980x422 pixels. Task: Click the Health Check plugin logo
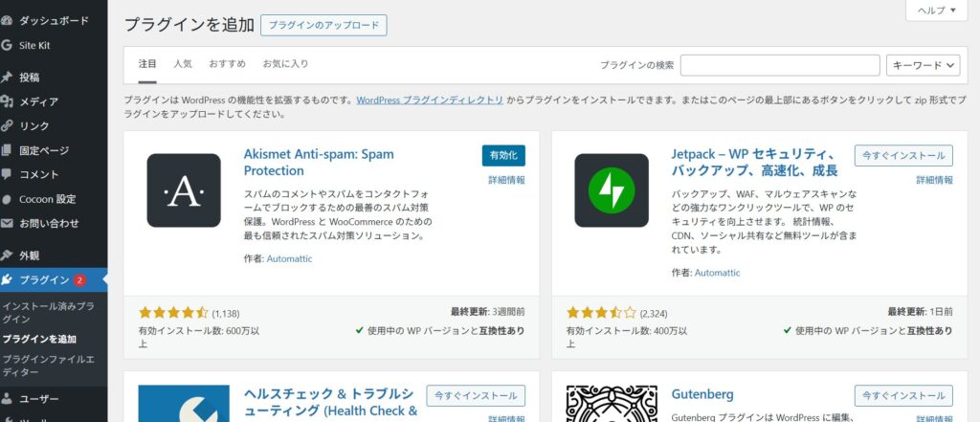coord(184,403)
